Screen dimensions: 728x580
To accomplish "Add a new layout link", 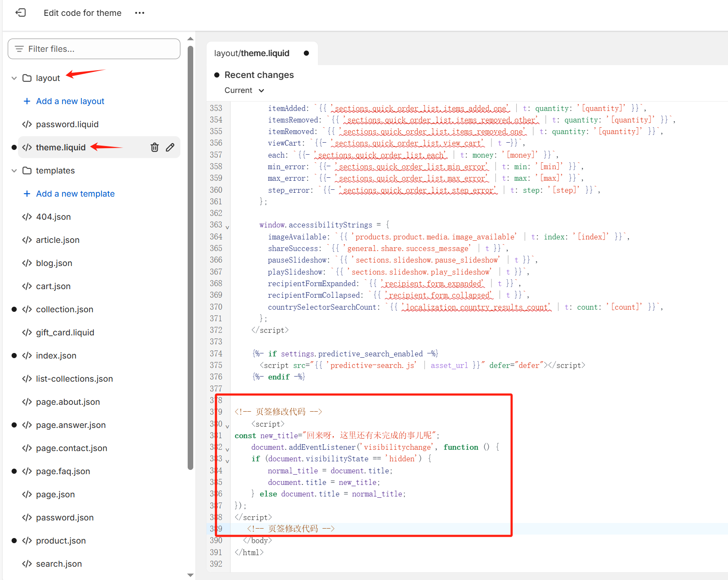I will pos(70,101).
